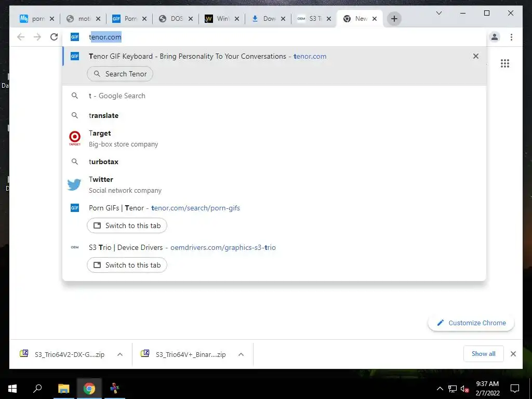Select the Tenor GIF Keyboard suggestion

(274, 56)
